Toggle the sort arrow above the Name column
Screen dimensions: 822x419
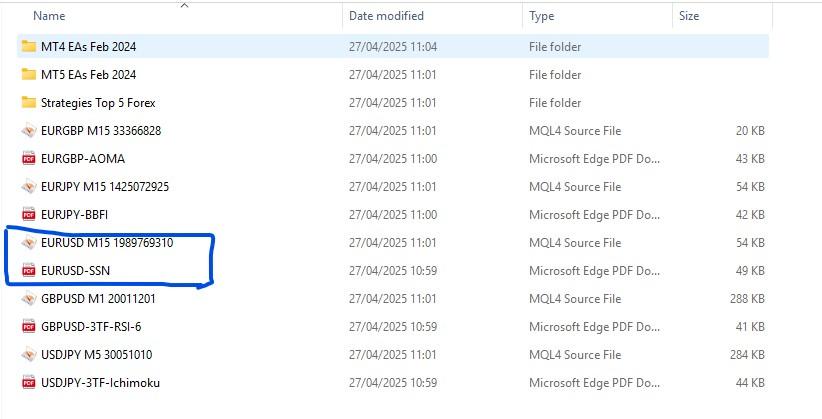pyautogui.click(x=184, y=5)
